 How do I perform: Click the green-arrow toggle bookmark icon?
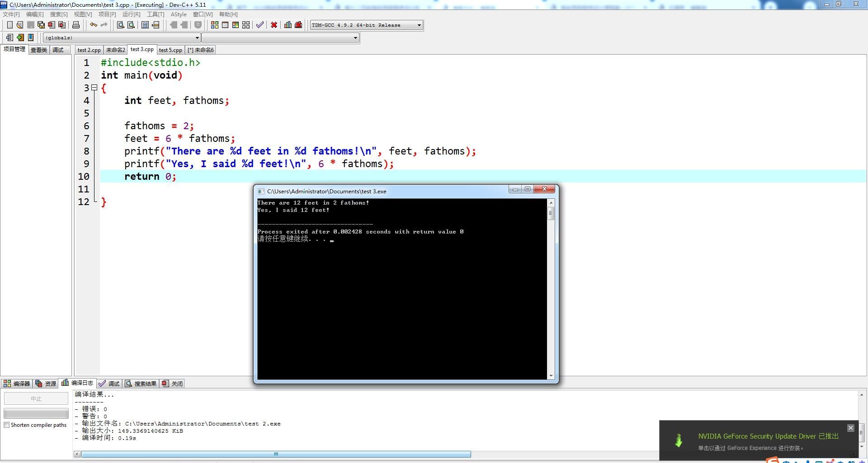tap(20, 37)
